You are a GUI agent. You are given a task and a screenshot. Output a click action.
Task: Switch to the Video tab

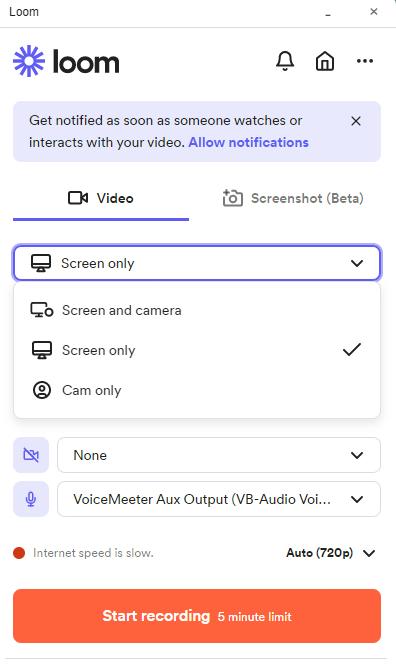[101, 198]
